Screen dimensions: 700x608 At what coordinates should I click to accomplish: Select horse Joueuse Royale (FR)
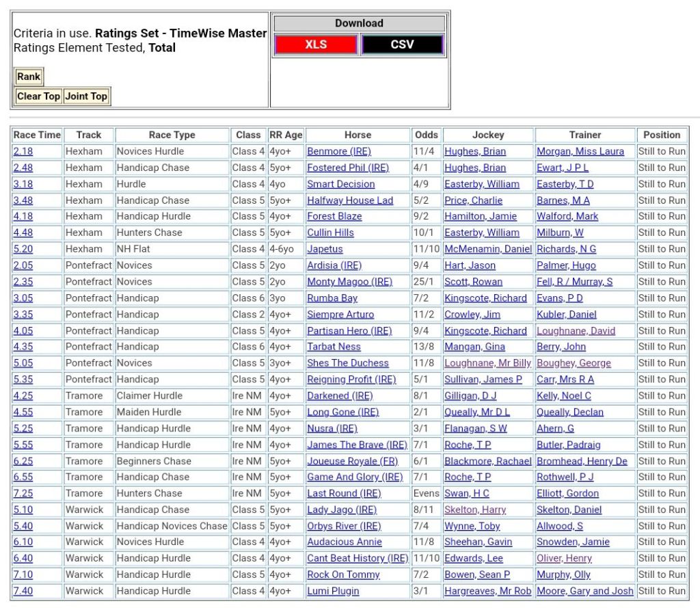pos(352,461)
